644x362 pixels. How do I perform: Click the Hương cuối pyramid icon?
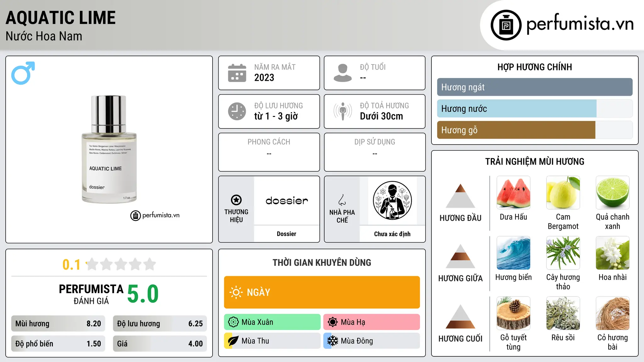(x=460, y=316)
